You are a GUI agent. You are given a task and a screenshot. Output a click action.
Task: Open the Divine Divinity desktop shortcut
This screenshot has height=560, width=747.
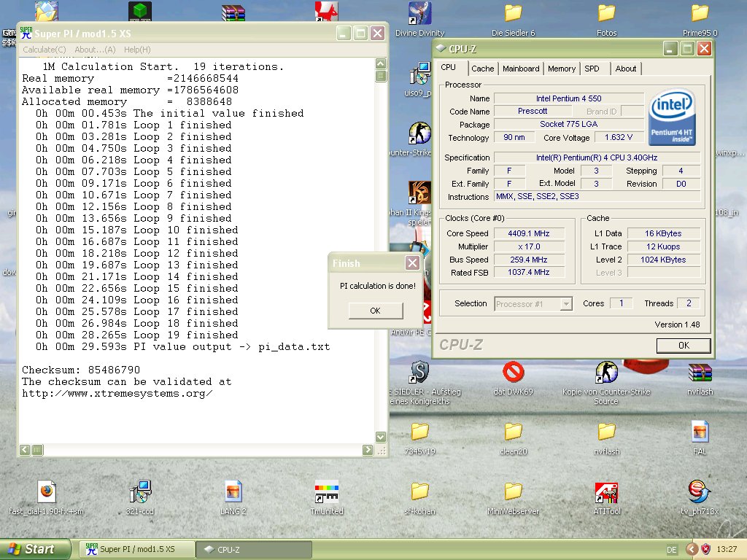[x=419, y=13]
